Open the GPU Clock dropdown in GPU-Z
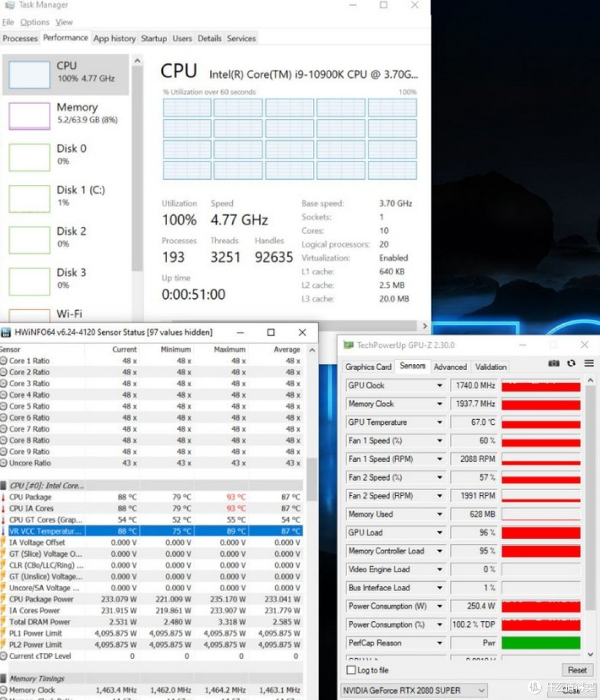 pos(438,385)
